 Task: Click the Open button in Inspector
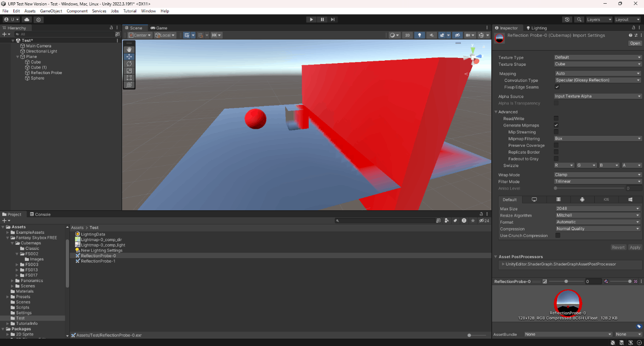[x=635, y=43]
